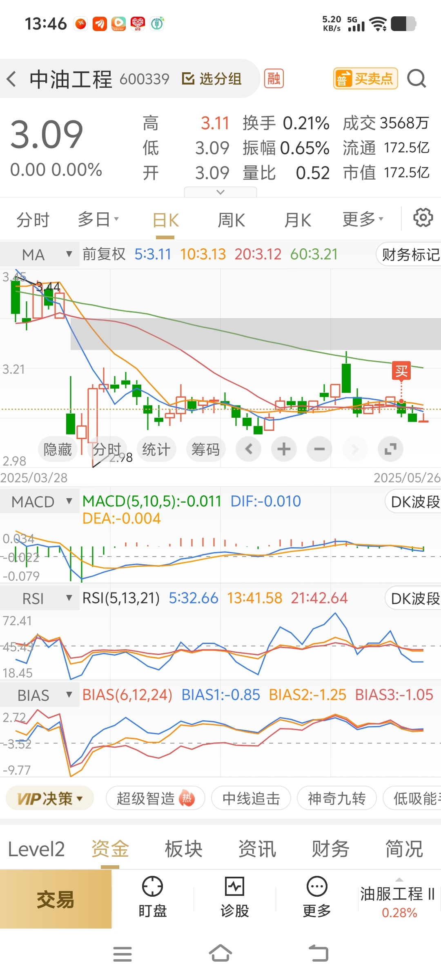Select the 低吸能手 indicator chip
Screen dimensions: 441x980
pyautogui.click(x=412, y=798)
